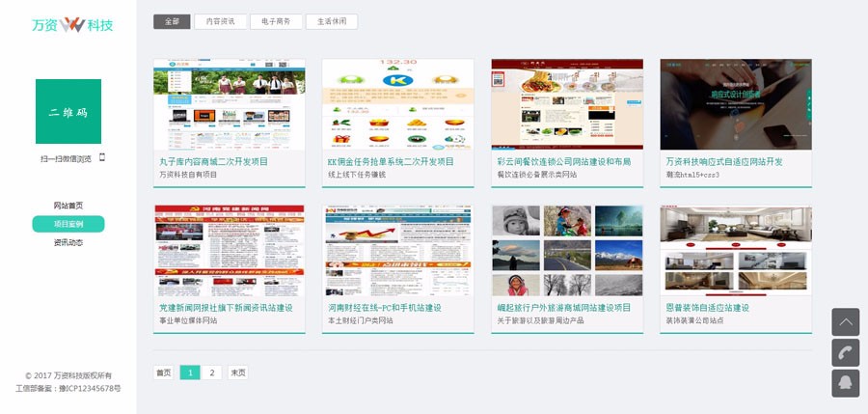
Task: Click 扫一扫微信浏览 text
Action: (66, 159)
